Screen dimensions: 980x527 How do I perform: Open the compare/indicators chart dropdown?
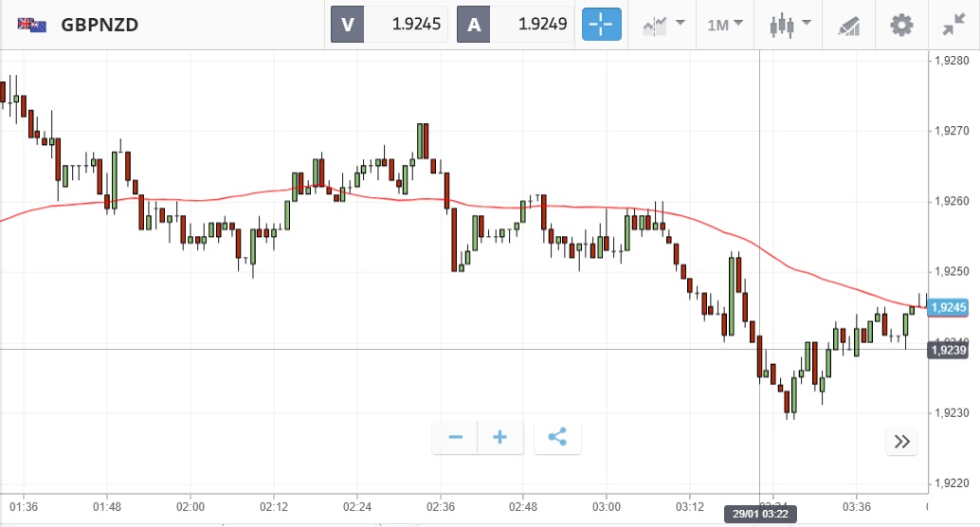pos(663,25)
